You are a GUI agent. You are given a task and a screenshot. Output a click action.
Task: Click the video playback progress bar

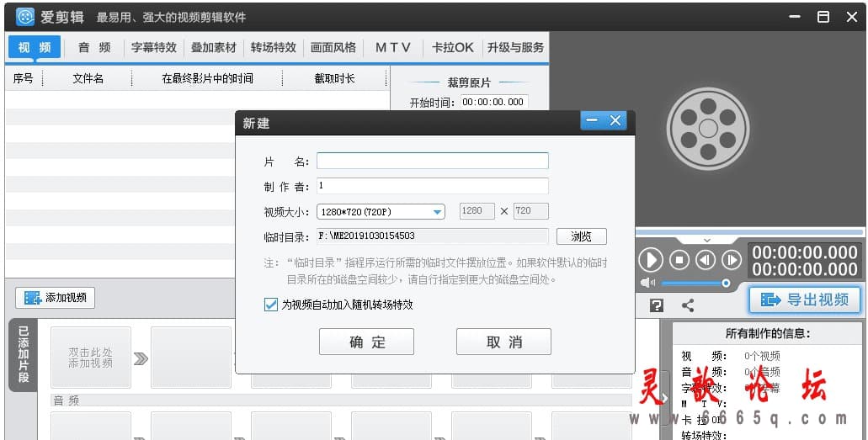[x=749, y=232]
